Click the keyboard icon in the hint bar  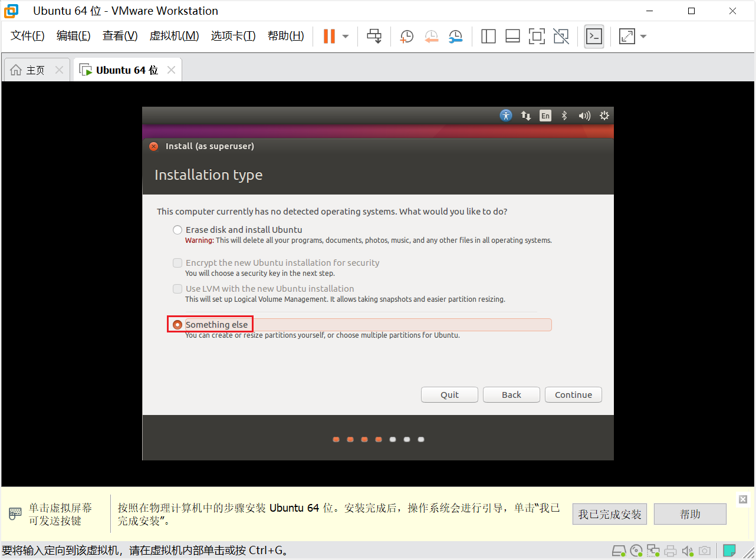pyautogui.click(x=16, y=514)
